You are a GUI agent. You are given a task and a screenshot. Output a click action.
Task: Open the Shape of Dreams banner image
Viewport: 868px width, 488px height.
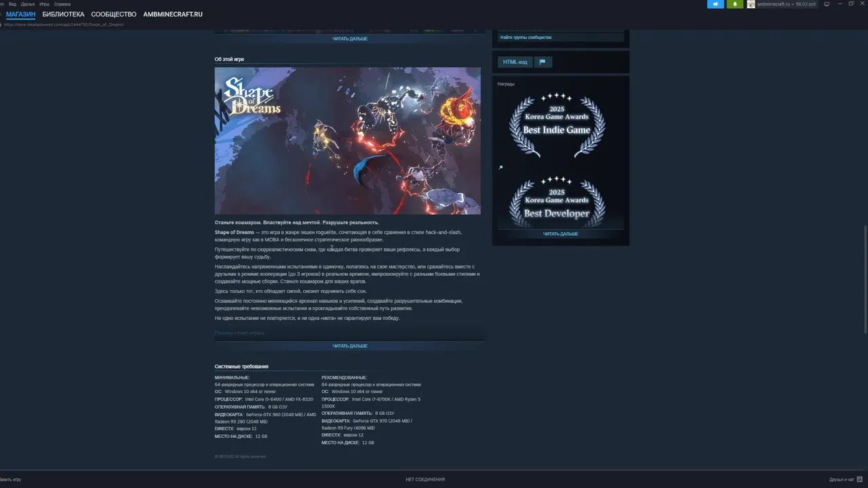click(x=348, y=140)
